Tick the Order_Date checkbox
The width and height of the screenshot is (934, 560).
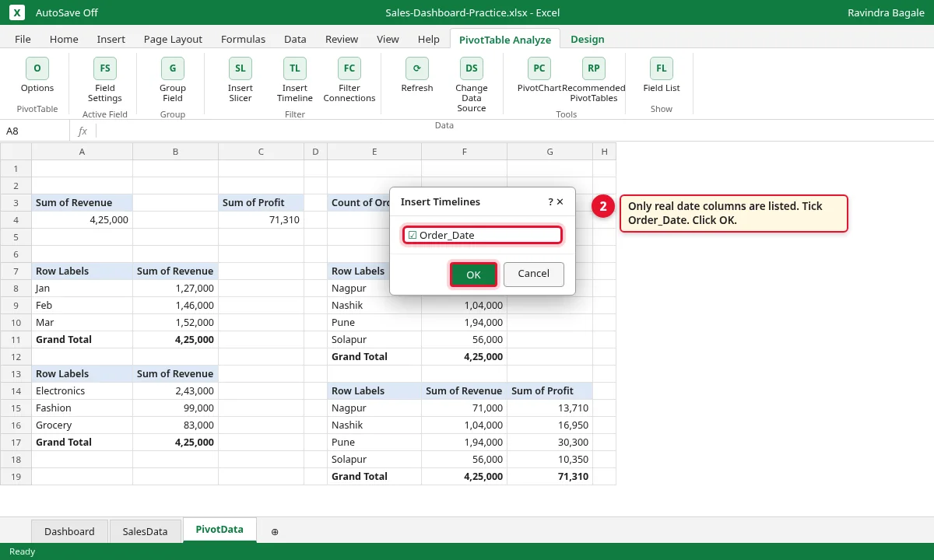[413, 235]
